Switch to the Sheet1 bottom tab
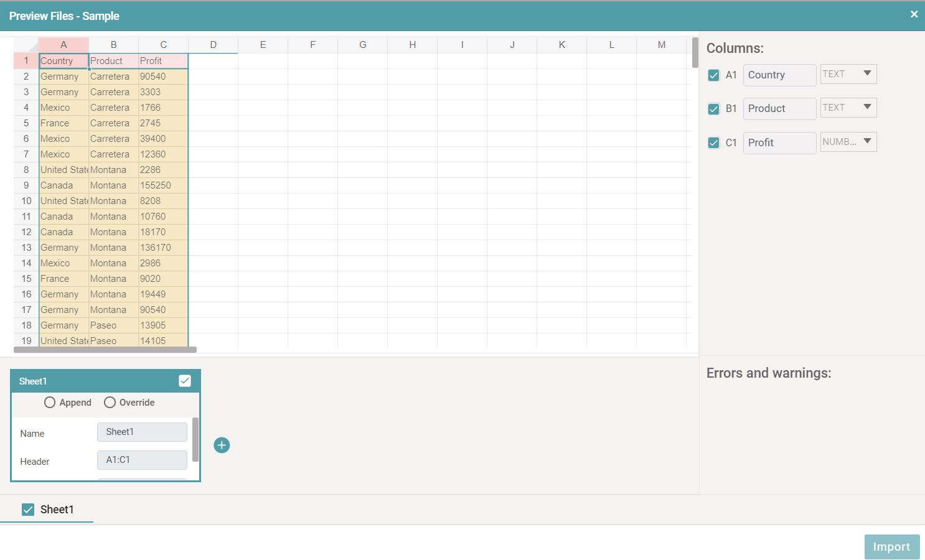This screenshot has width=925, height=560. coord(57,510)
